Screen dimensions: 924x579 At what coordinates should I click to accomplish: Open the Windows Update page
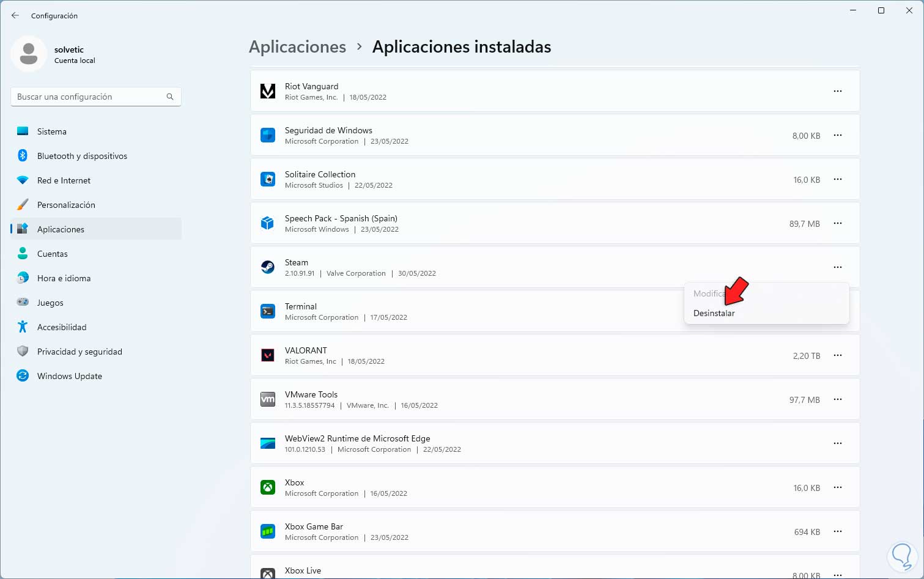96,376
